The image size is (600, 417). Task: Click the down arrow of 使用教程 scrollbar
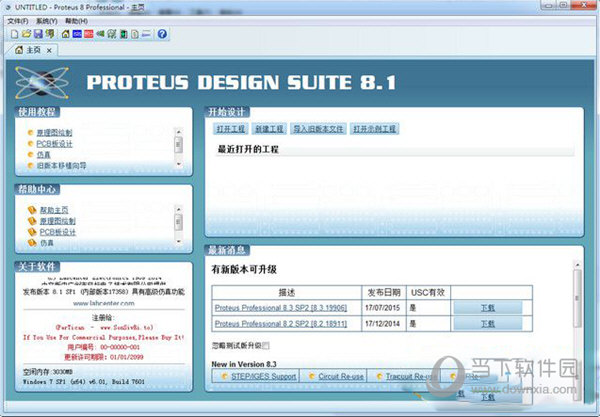coord(178,165)
